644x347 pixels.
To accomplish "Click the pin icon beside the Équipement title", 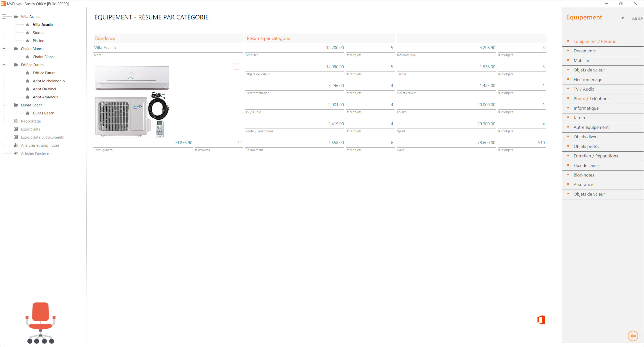I will click(622, 18).
